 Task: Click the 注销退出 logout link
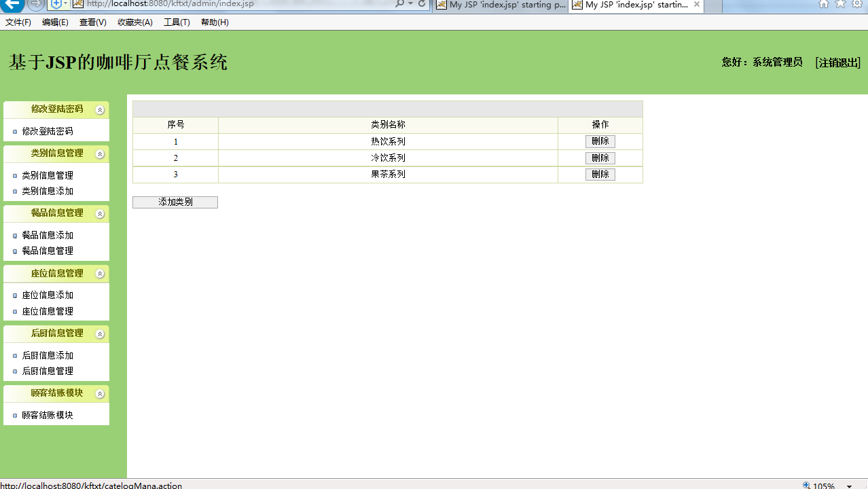838,62
